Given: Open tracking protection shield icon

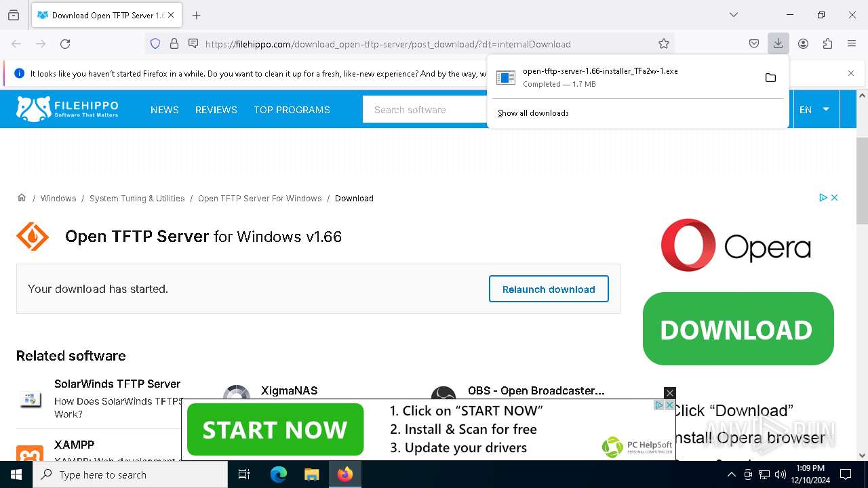Looking at the screenshot, I should [155, 44].
